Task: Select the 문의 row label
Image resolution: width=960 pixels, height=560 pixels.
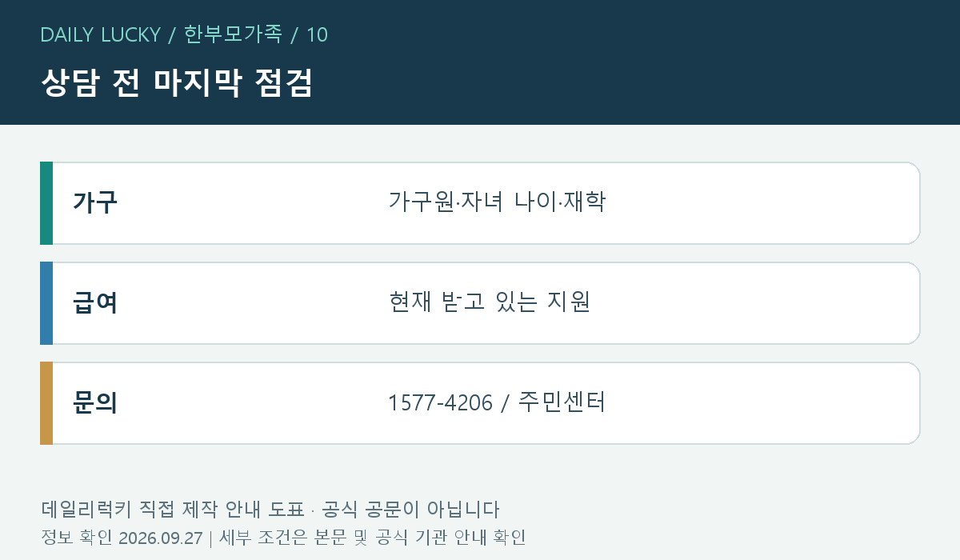Action: pyautogui.click(x=95, y=403)
